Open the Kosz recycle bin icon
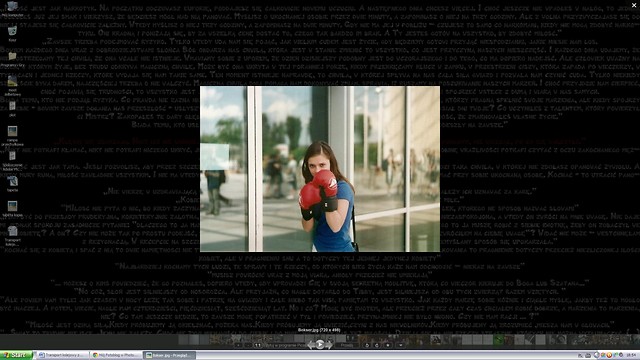Viewport: 640px width, 360px height. (x=12, y=34)
